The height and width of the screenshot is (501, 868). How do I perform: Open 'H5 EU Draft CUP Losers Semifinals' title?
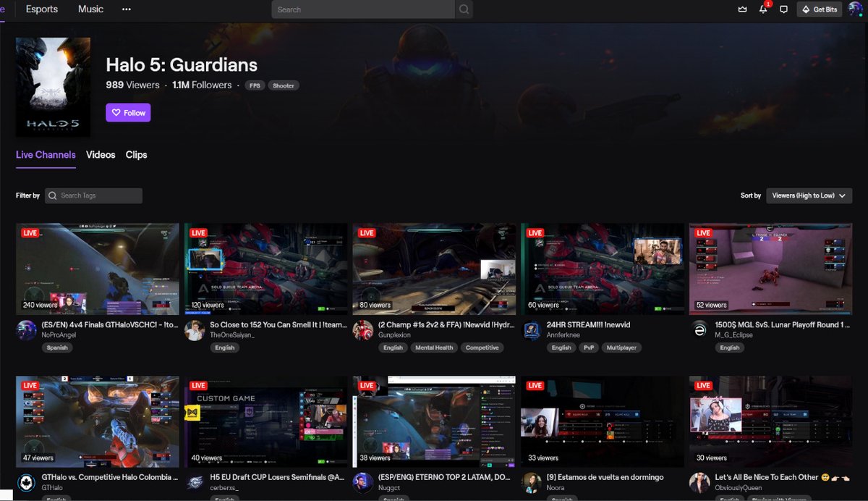pyautogui.click(x=278, y=478)
